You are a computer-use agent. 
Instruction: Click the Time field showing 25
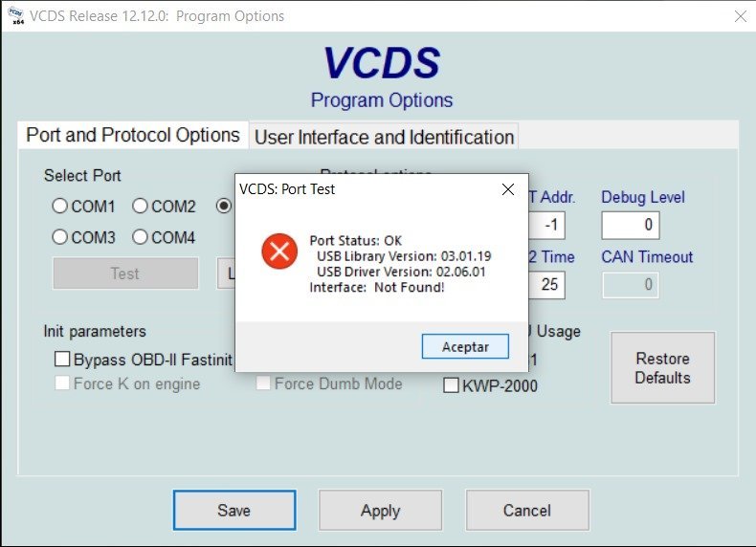coord(546,285)
